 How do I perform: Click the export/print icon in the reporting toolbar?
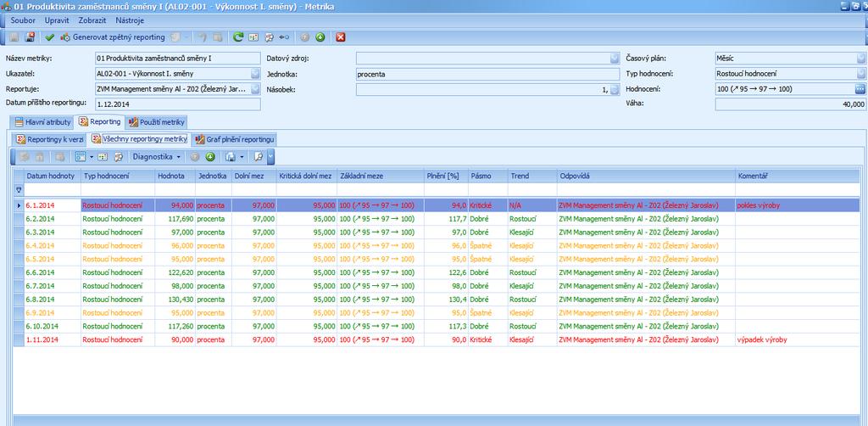coord(231,157)
